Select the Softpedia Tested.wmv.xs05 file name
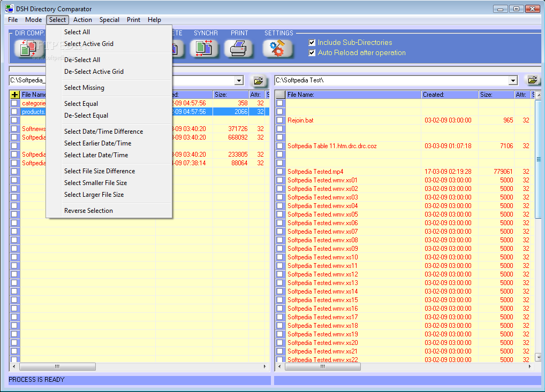Viewport: 545px width, 392px height. (322, 214)
